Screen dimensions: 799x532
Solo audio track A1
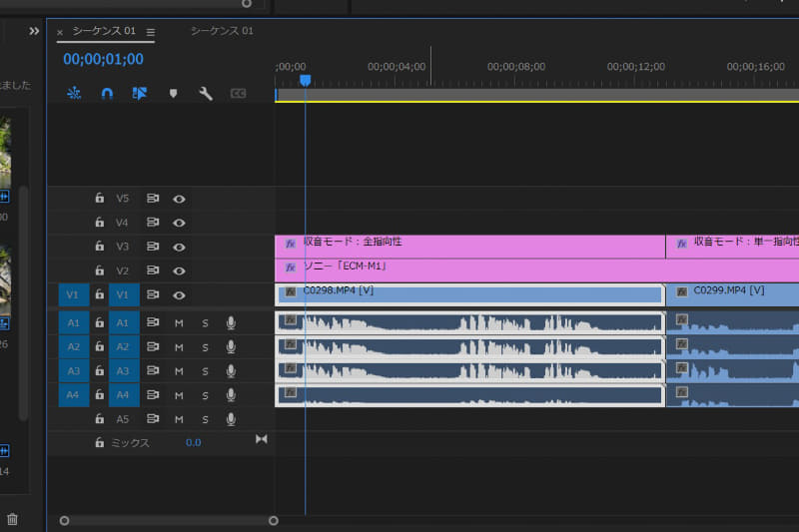(x=205, y=323)
